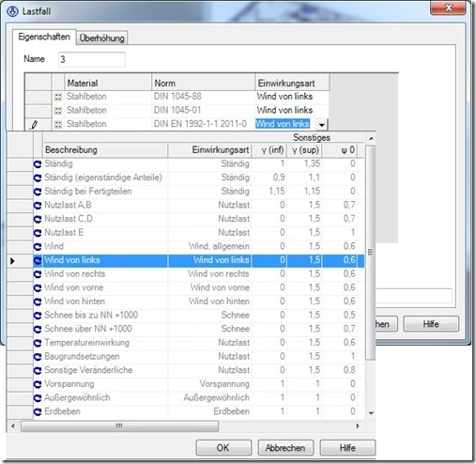
Task: Open the Einwirkungsart dropdown arrow
Action: [x=321, y=124]
